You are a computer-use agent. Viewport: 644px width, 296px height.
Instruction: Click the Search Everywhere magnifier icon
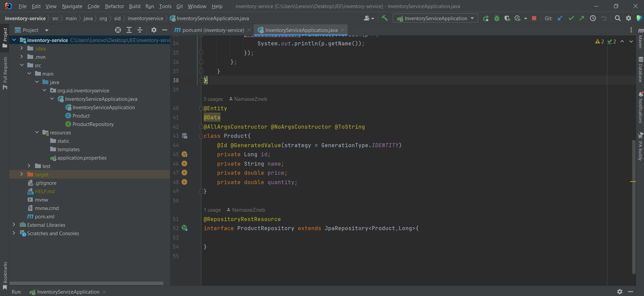click(617, 18)
